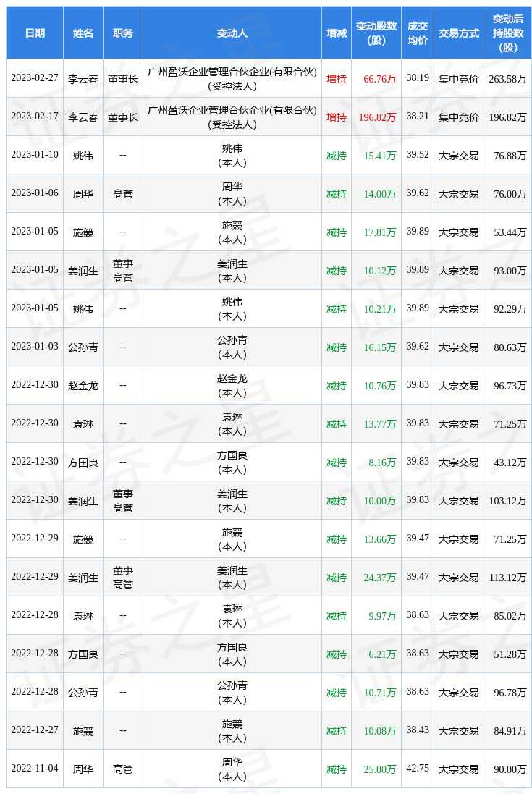The image size is (532, 794).
Task: Click the 增减 column header
Action: [x=337, y=33]
